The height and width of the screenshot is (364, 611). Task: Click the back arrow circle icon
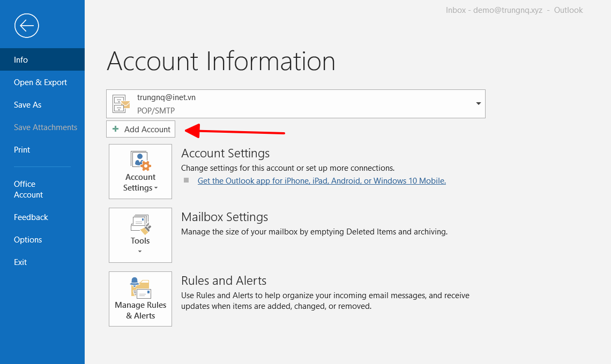pos(26,26)
